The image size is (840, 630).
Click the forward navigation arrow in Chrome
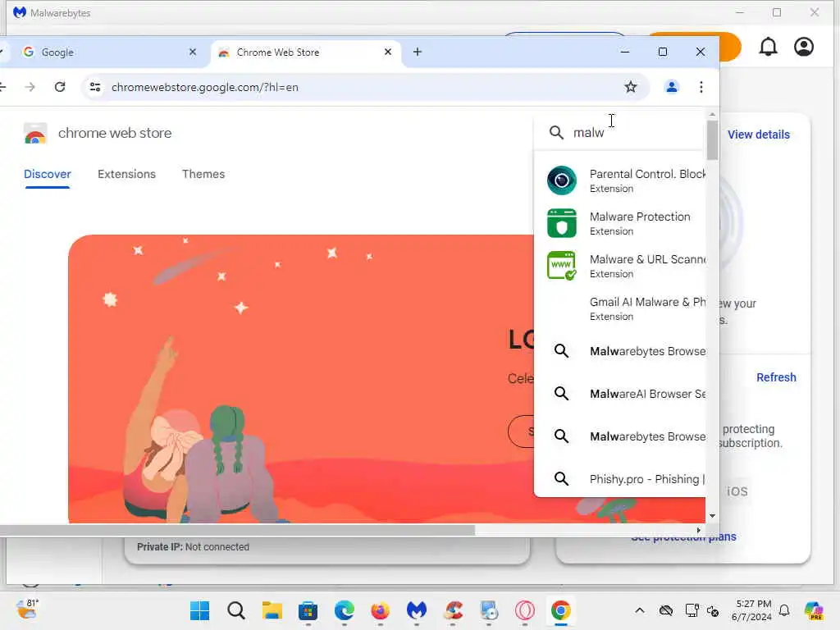pyautogui.click(x=30, y=87)
